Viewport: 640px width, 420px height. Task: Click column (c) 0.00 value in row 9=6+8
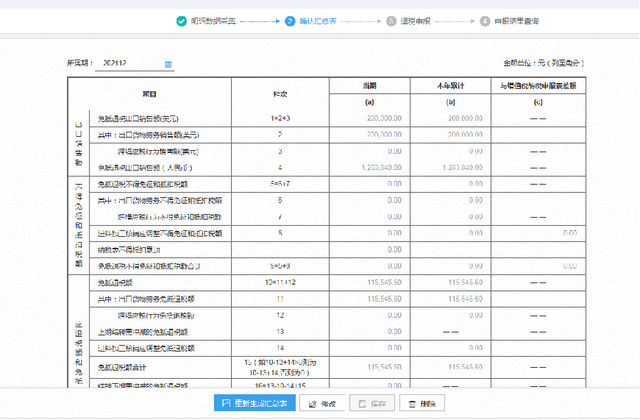click(x=570, y=266)
